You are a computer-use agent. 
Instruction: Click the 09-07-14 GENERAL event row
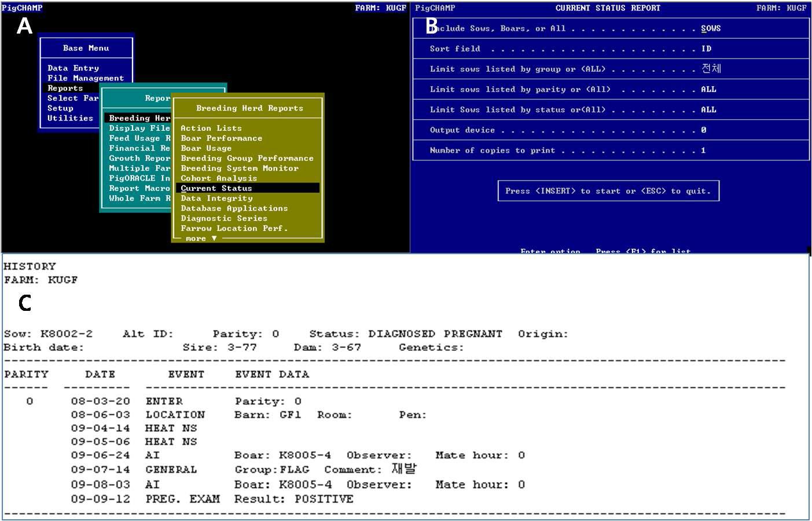pos(244,469)
